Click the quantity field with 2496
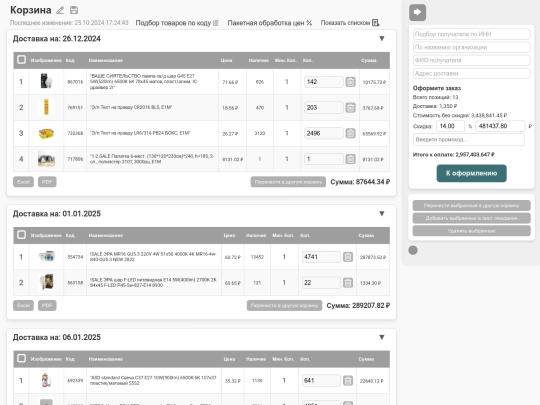The height and width of the screenshot is (405, 540). [324, 133]
